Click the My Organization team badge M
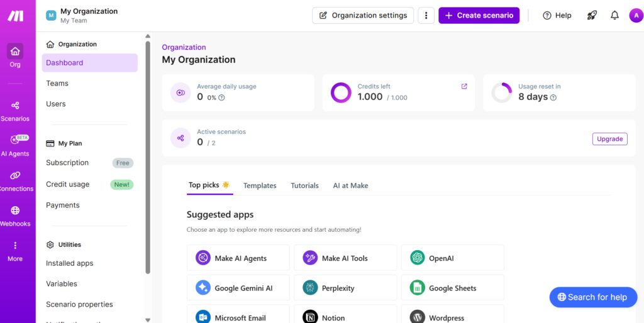Viewport: 644px width, 323px height. point(51,16)
